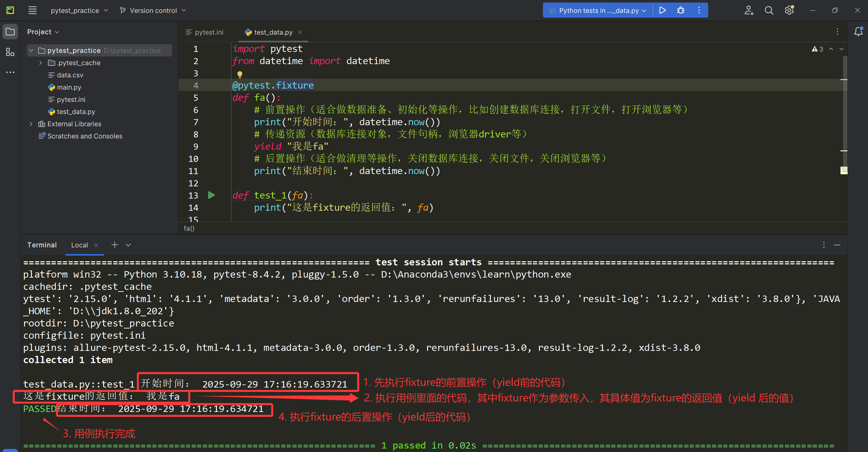Toggle the Project tool window folder icon
This screenshot has width=868, height=452.
pyautogui.click(x=10, y=32)
